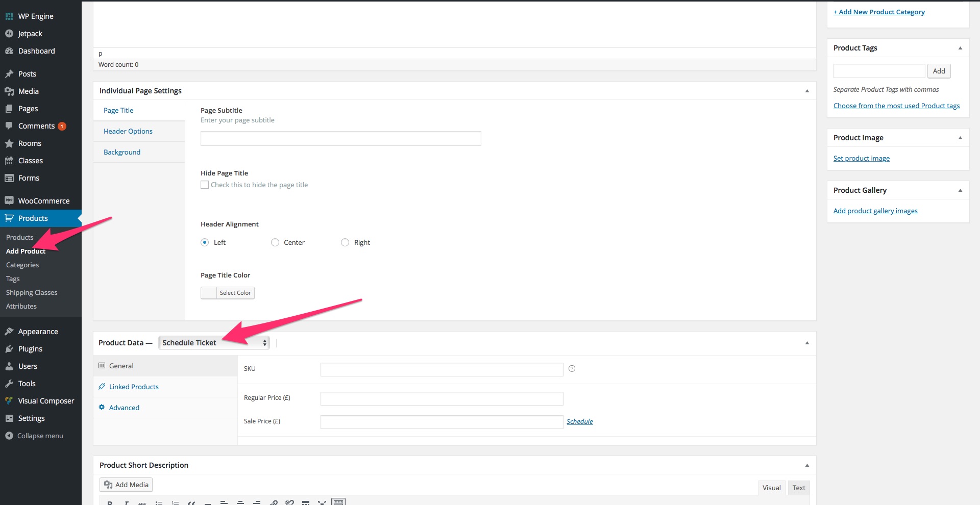Focus the SKU input field
Viewport: 980px width, 505px height.
tap(442, 369)
